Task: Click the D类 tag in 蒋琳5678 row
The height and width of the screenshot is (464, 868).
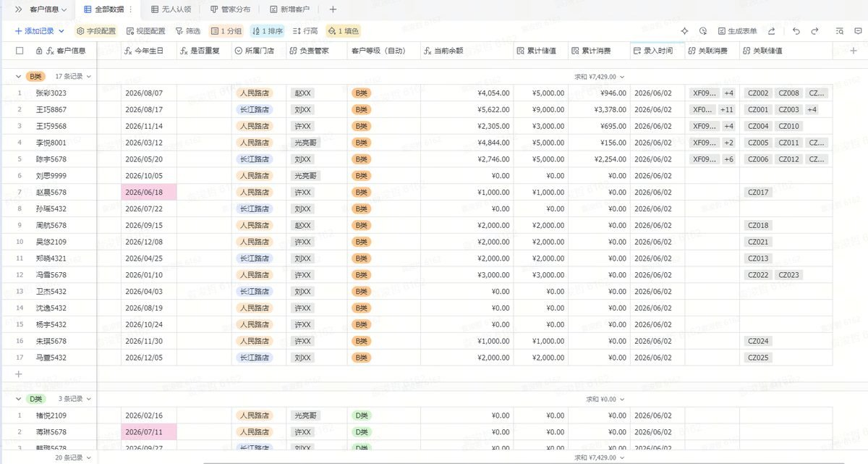Action: [362, 431]
